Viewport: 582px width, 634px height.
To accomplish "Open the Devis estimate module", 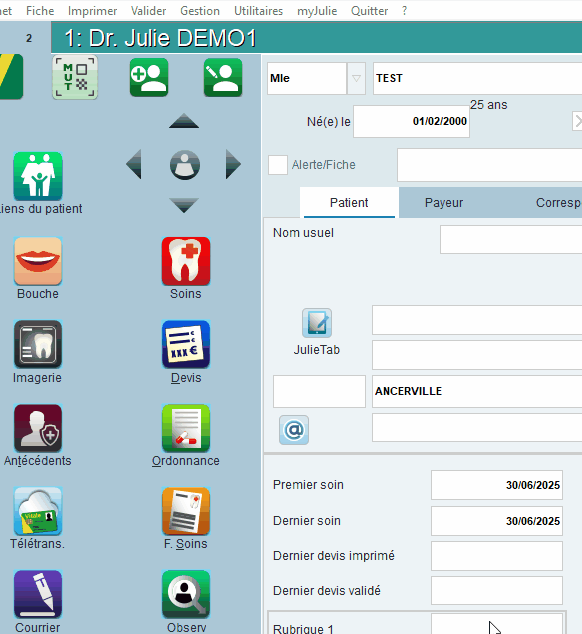I will pos(186,344).
